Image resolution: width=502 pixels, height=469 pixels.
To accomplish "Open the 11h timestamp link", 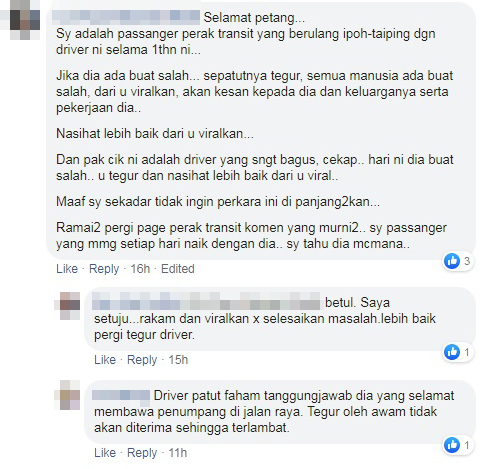I will [x=178, y=453].
